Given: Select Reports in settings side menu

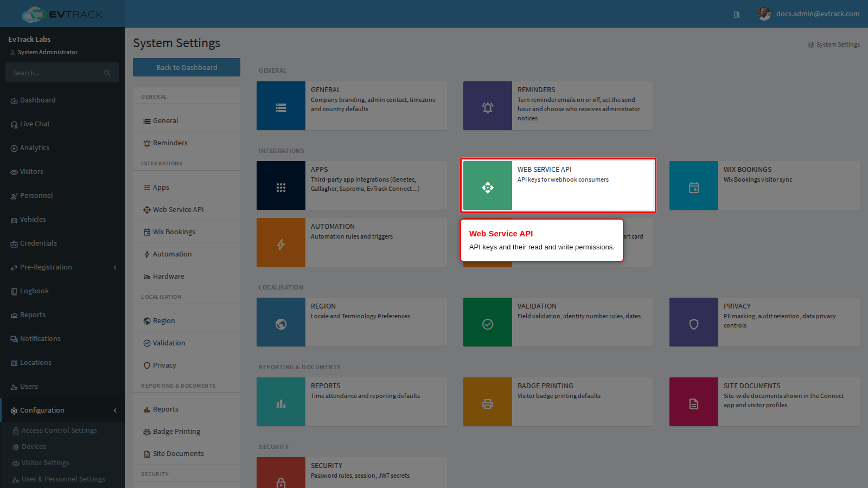Looking at the screenshot, I should (x=187, y=409).
